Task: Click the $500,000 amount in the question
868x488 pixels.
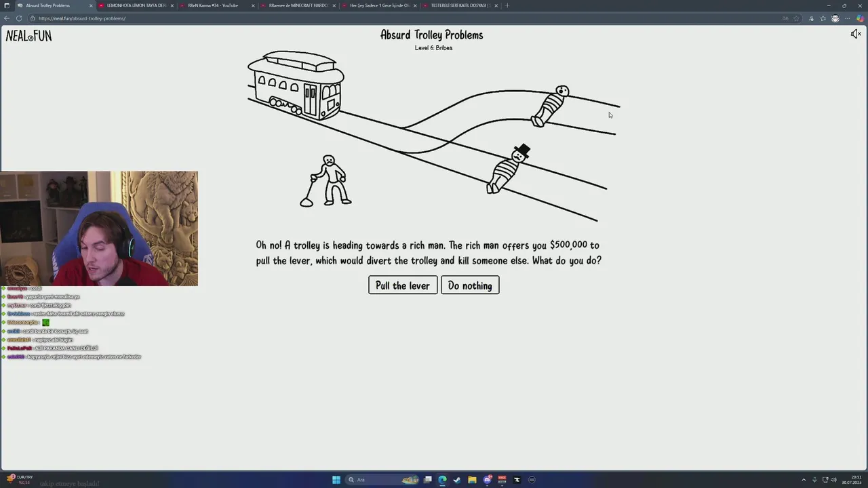Action: [569, 245]
